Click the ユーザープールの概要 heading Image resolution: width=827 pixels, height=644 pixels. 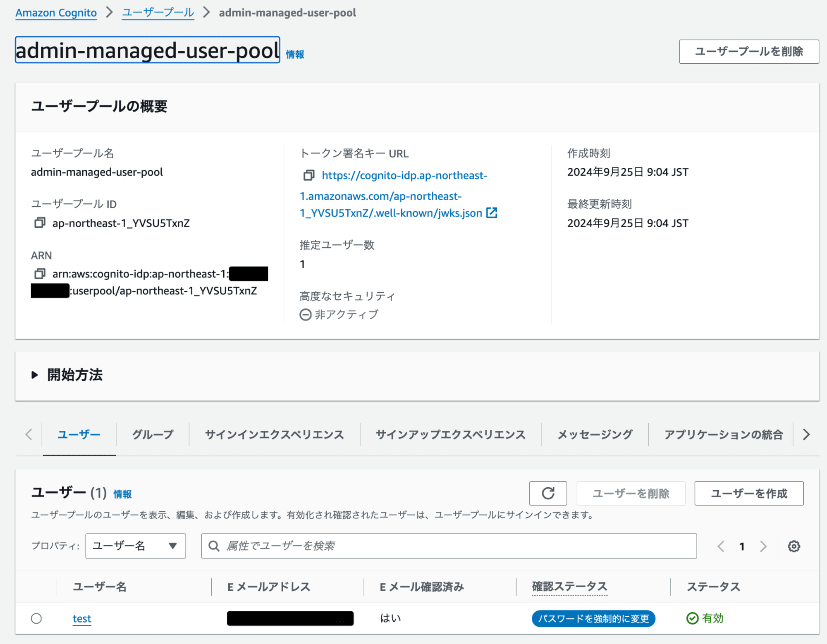pyautogui.click(x=99, y=106)
